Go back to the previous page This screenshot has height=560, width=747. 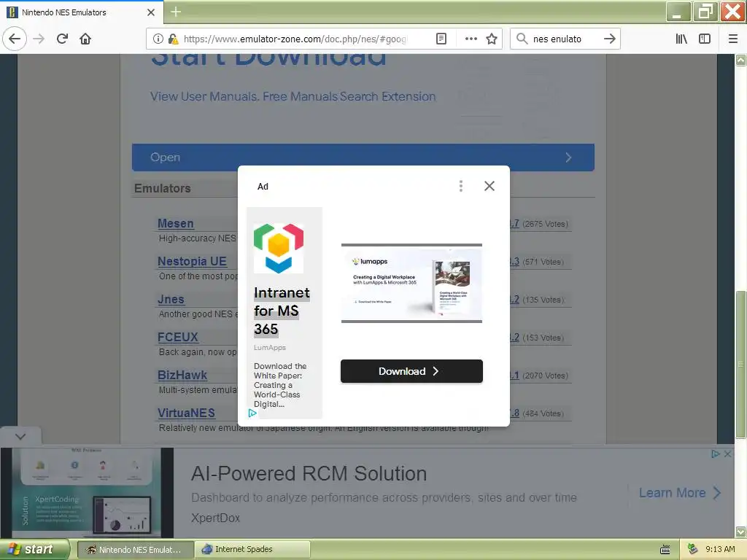click(15, 39)
